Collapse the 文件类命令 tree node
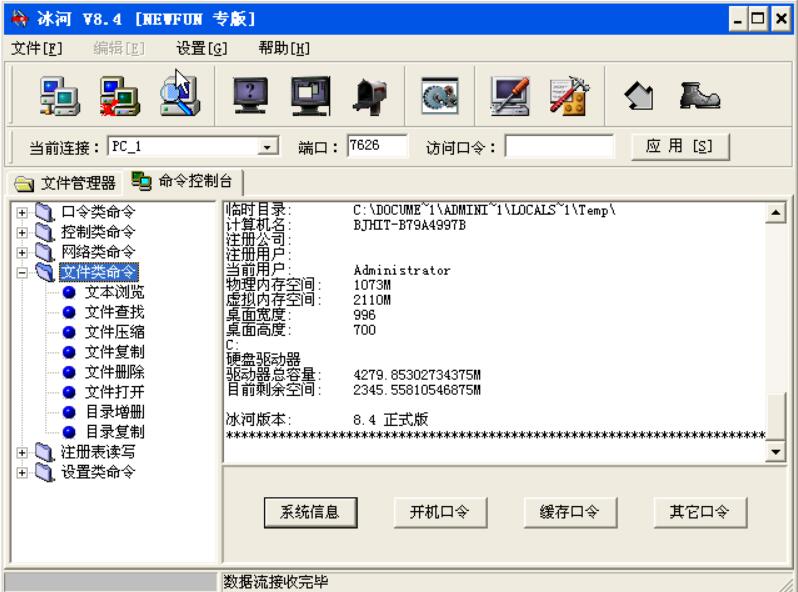Viewport: 798px width, 592px height. (22, 273)
